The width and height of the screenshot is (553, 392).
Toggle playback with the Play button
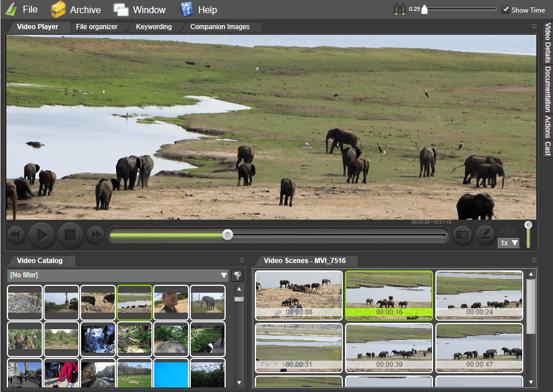pyautogui.click(x=42, y=235)
